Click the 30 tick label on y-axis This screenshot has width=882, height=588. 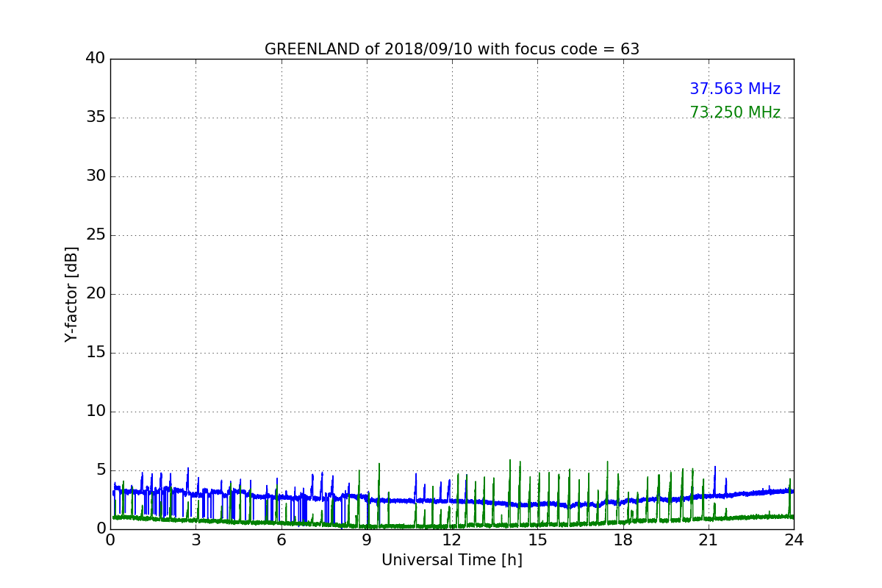click(96, 176)
